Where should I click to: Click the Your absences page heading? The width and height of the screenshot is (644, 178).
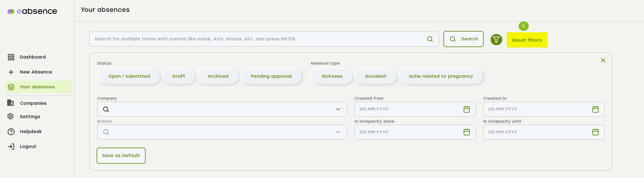pyautogui.click(x=105, y=10)
